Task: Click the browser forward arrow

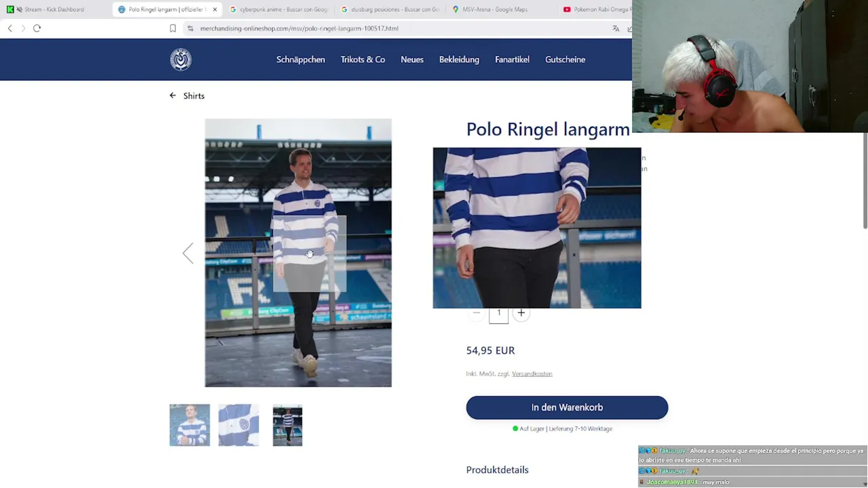Action: pyautogui.click(x=23, y=28)
